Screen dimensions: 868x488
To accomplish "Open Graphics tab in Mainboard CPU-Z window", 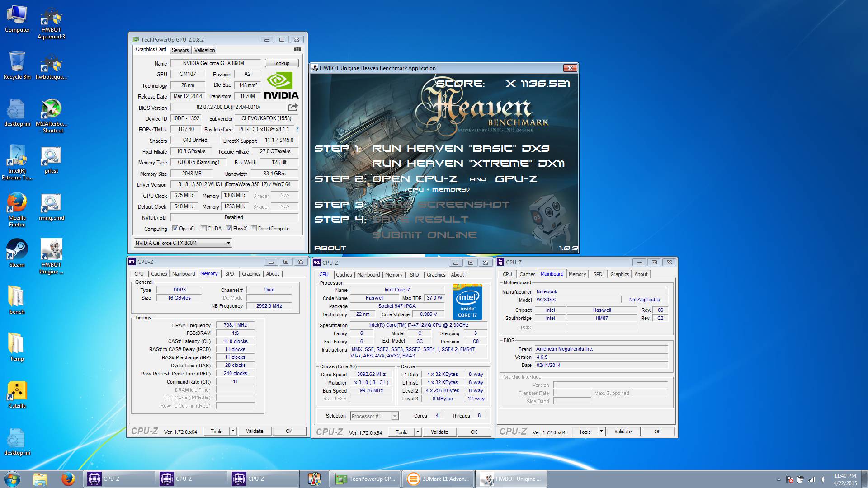I will pos(619,274).
